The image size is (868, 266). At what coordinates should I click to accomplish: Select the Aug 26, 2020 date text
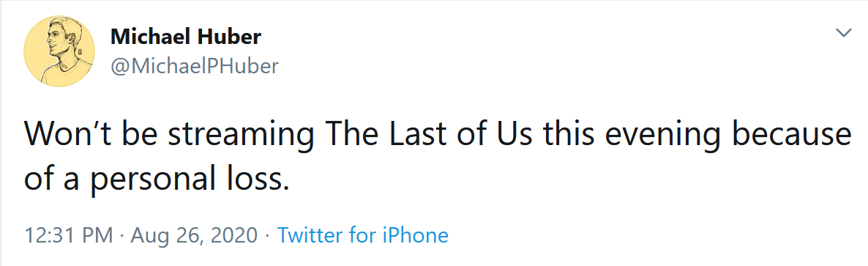(194, 235)
